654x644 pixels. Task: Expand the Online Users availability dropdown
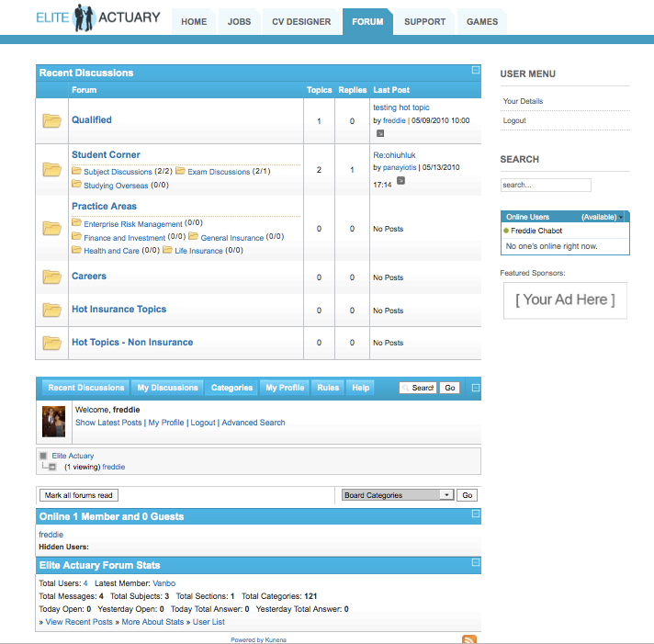(x=623, y=217)
